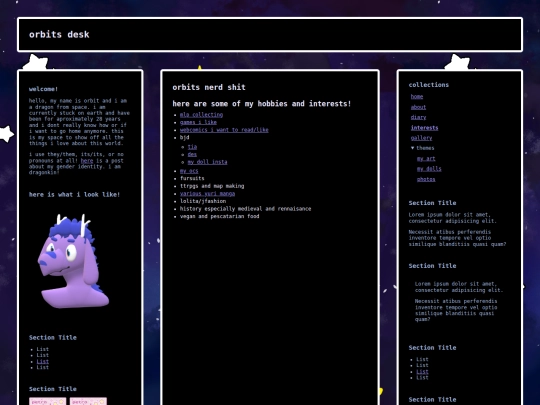Viewport: 540px width, 405px height.
Task: Click 'vegan and pescatarian food' list item
Action: click(x=219, y=216)
